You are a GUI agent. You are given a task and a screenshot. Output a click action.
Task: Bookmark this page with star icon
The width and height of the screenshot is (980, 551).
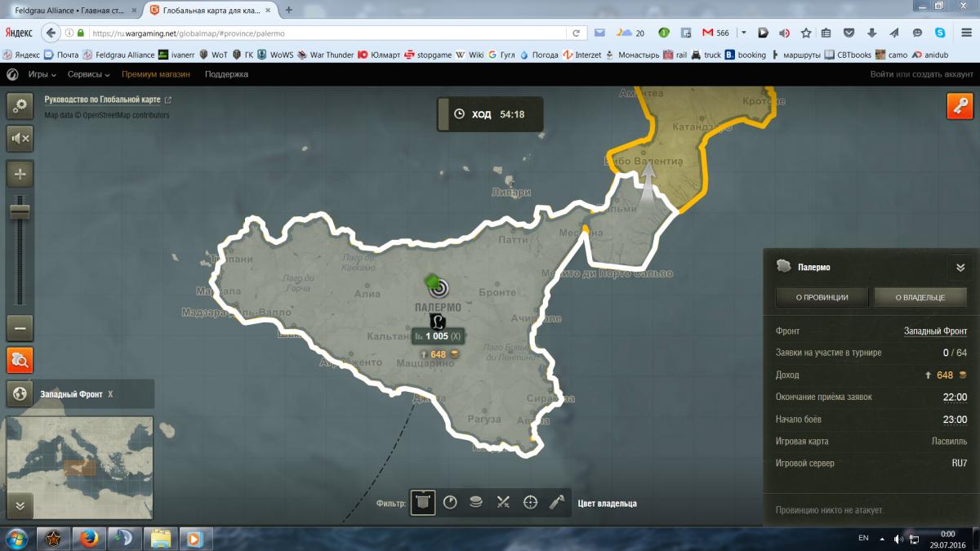coord(806,33)
